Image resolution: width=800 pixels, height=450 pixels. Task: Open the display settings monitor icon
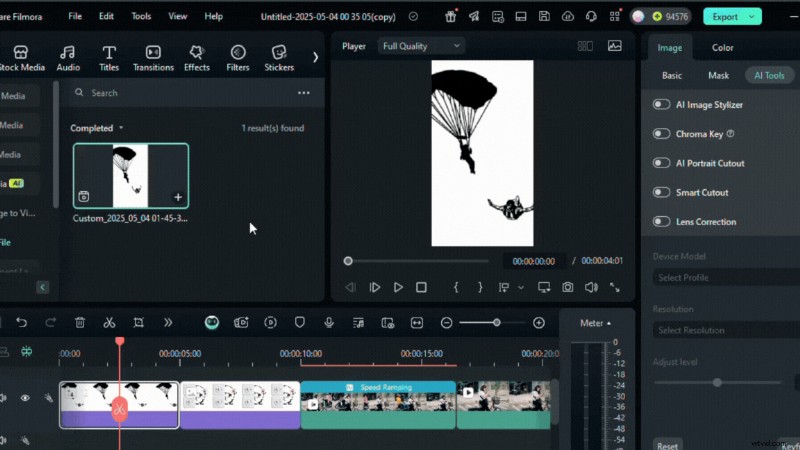544,288
